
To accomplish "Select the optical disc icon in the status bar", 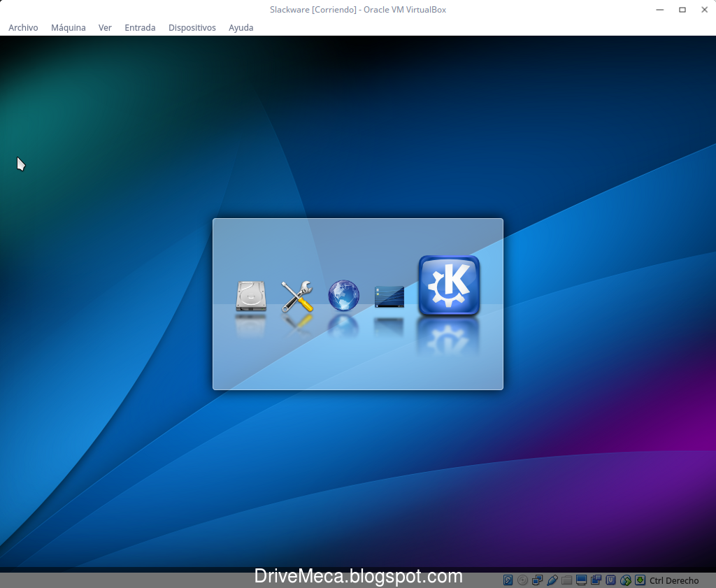I will pos(522,580).
